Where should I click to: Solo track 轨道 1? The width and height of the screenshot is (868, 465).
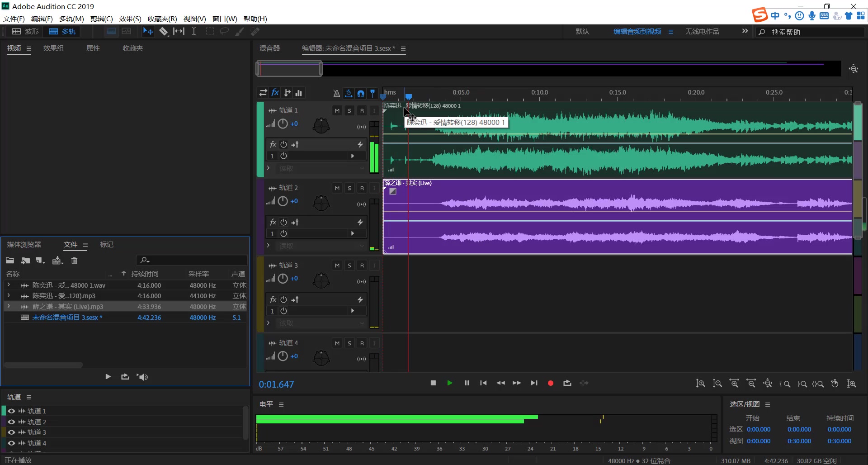coord(349,110)
